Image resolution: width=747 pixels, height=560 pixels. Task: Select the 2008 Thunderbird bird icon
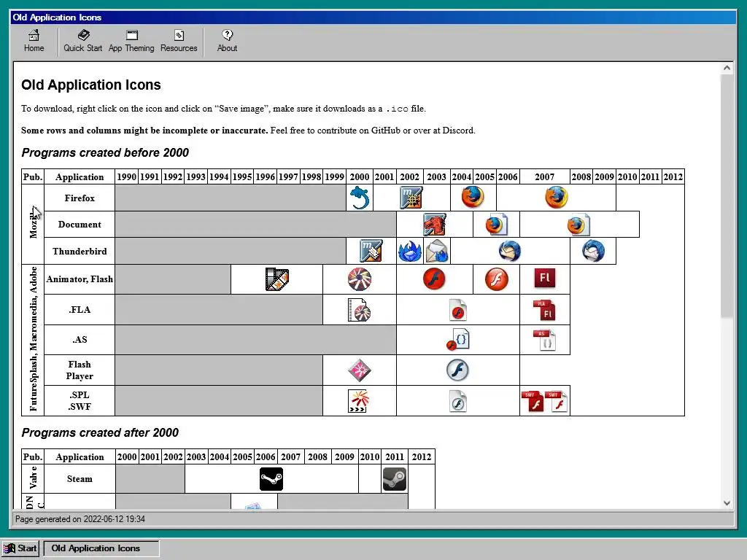coord(593,251)
